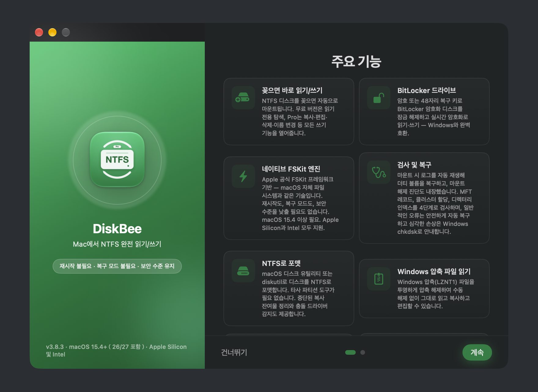Click the 주요 기능 page title
538x392 pixels.
356,61
